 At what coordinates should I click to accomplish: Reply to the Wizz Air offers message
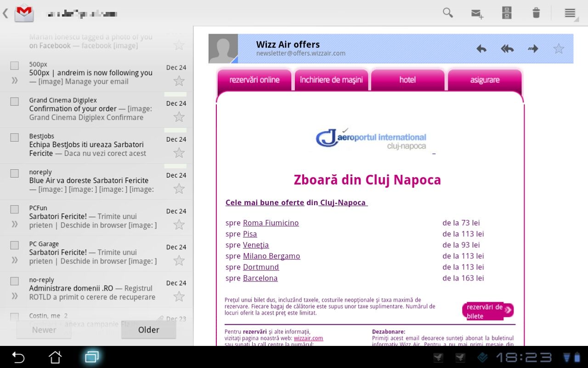coord(481,48)
